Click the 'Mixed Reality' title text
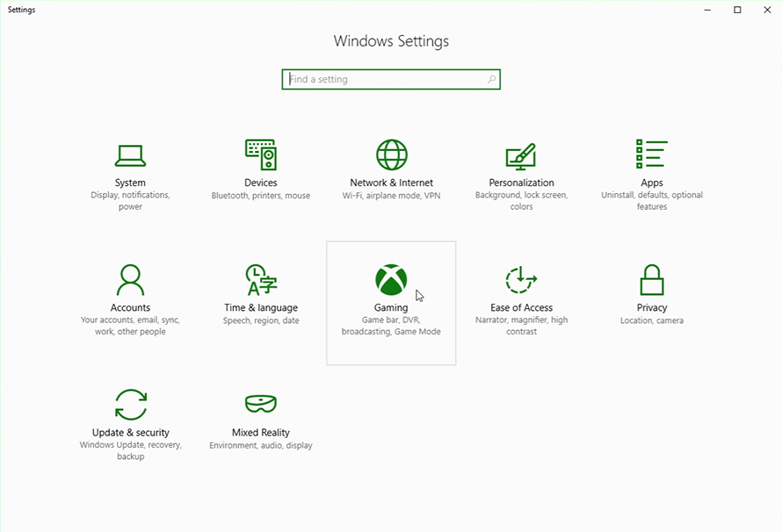This screenshot has height=532, width=782. pos(261,433)
